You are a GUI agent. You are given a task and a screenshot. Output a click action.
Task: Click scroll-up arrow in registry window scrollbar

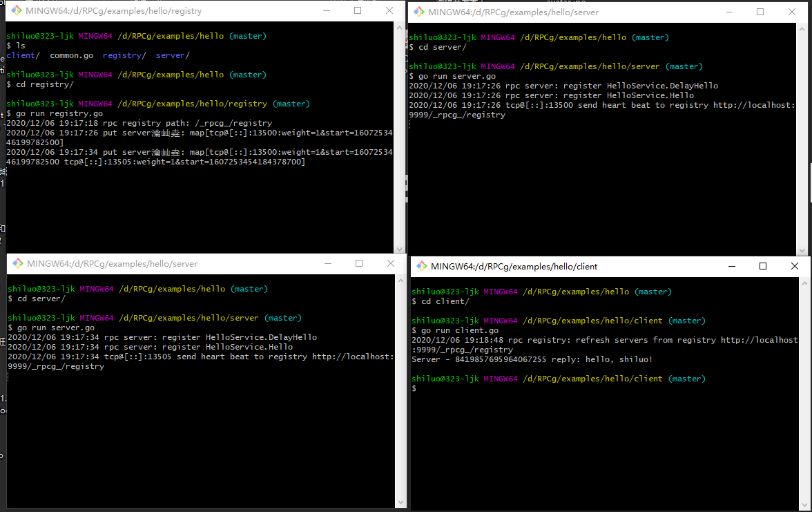399,28
